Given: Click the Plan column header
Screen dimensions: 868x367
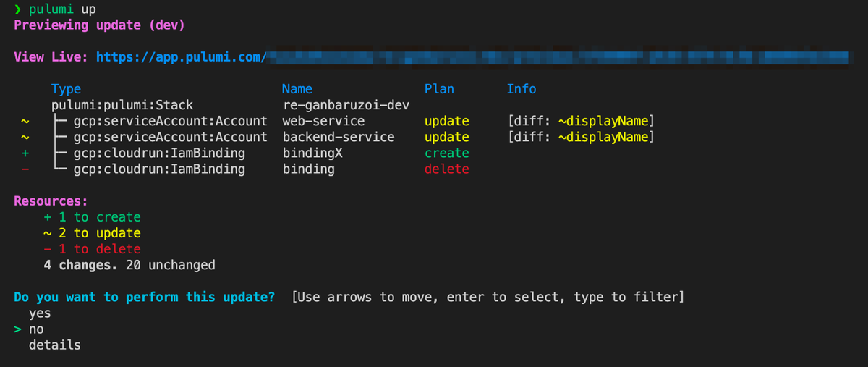Looking at the screenshot, I should point(439,89).
